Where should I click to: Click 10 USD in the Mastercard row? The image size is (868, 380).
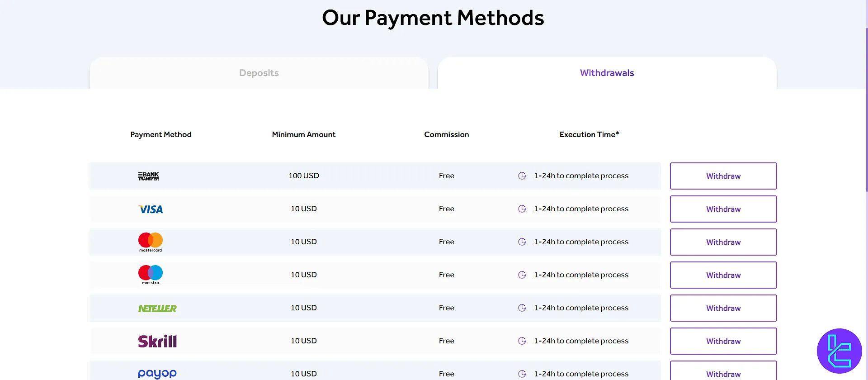304,242
